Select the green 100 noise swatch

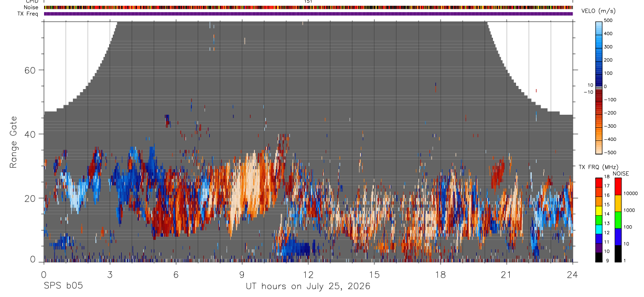618,220
